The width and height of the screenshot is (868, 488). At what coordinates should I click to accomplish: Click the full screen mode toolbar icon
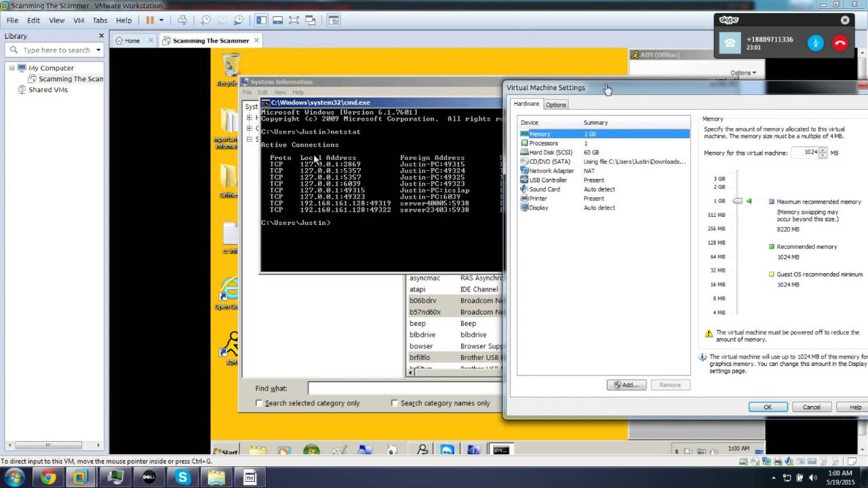294,20
